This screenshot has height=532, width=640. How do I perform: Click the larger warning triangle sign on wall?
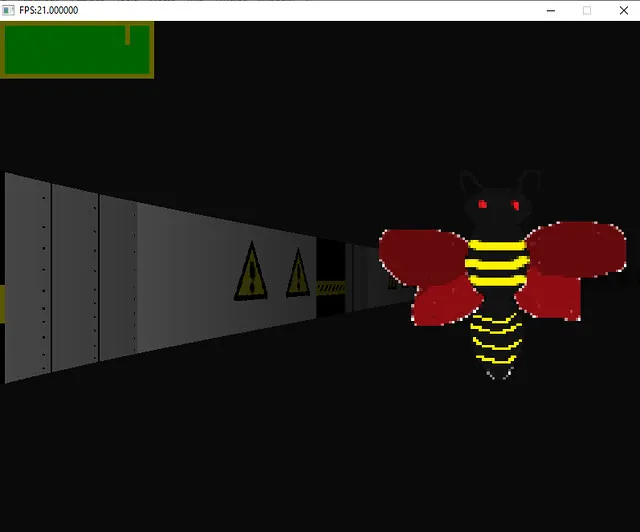[x=251, y=271]
